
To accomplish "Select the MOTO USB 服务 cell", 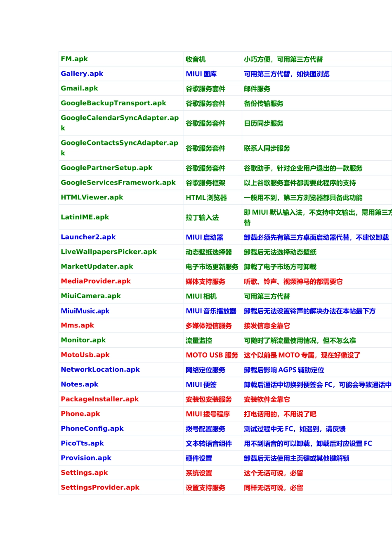I will (x=212, y=355).
